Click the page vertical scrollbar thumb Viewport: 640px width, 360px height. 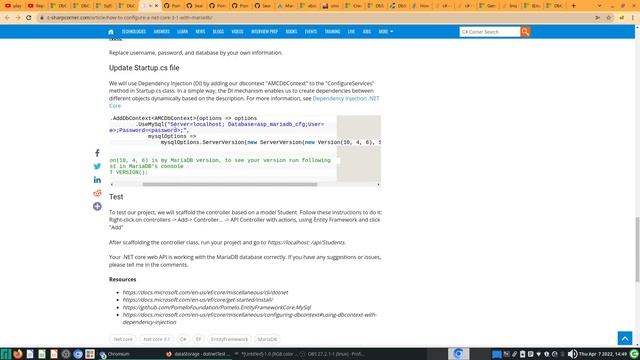pyautogui.click(x=637, y=249)
